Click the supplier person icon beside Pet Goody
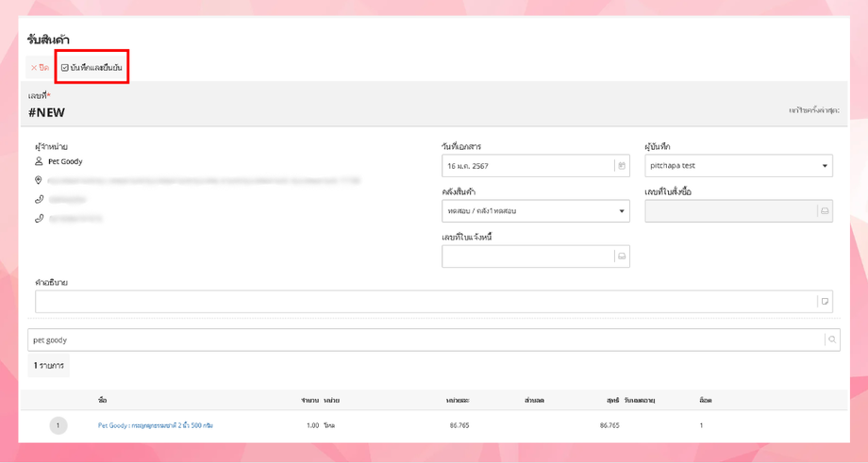868x463 pixels. pyautogui.click(x=39, y=161)
